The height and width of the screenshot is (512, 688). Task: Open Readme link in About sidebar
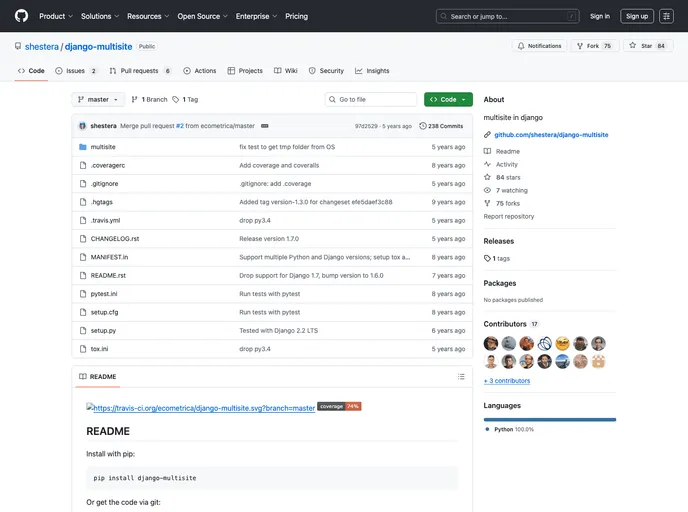pos(502,151)
